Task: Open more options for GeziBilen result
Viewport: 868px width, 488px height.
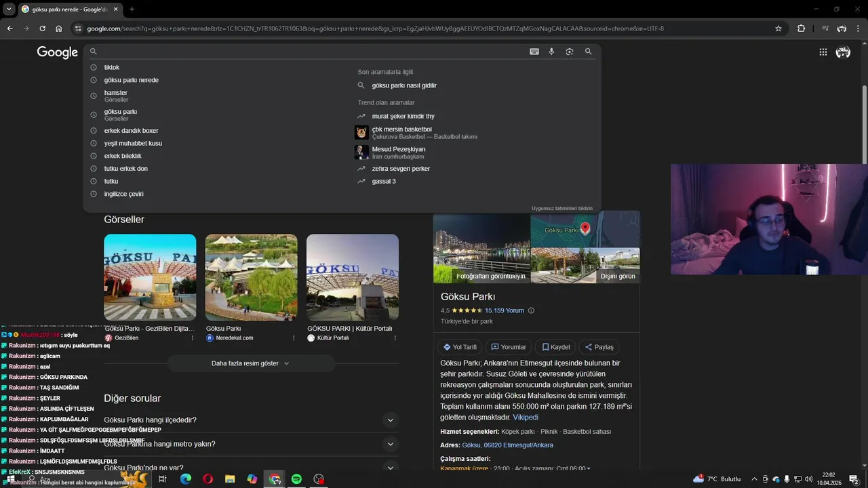Action: (193, 338)
